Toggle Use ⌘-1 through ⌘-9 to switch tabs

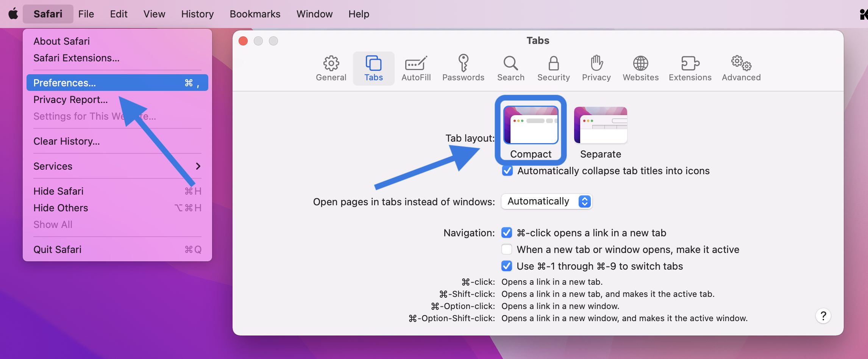pos(507,266)
